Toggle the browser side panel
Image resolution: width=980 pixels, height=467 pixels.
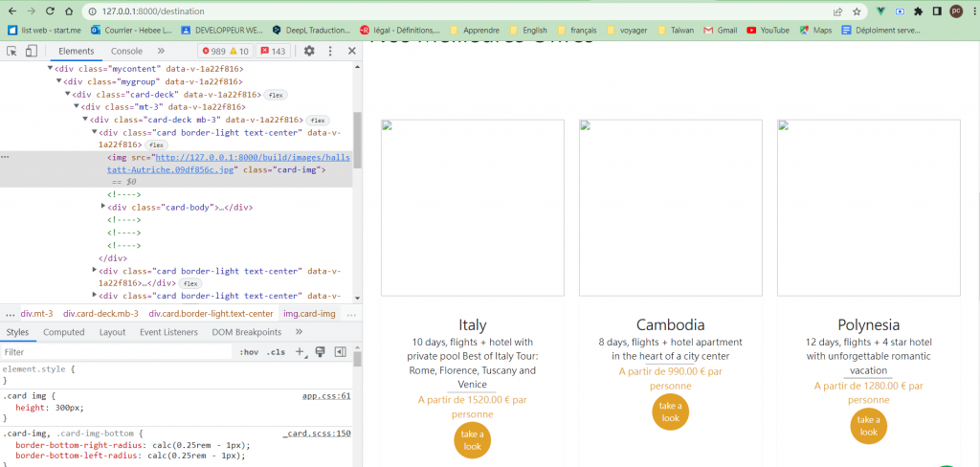[937, 11]
